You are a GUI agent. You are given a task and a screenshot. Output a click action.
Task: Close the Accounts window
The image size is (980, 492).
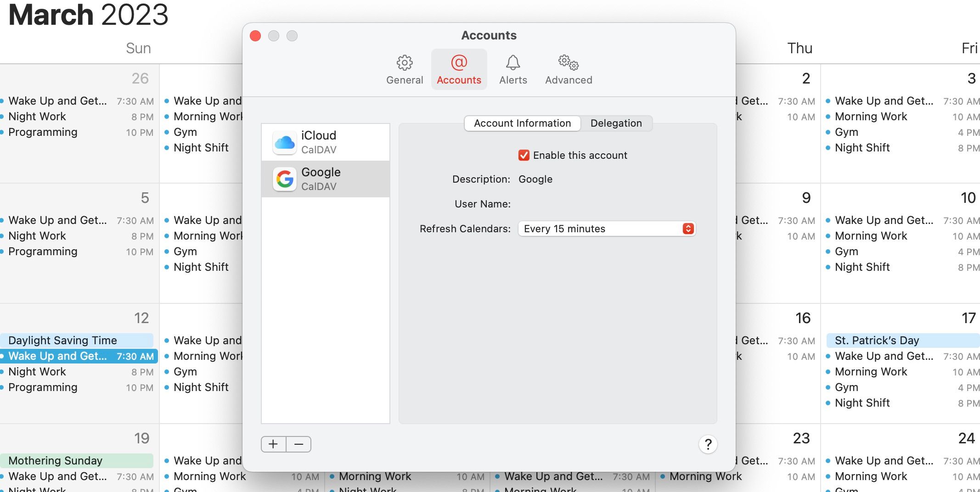(x=255, y=36)
